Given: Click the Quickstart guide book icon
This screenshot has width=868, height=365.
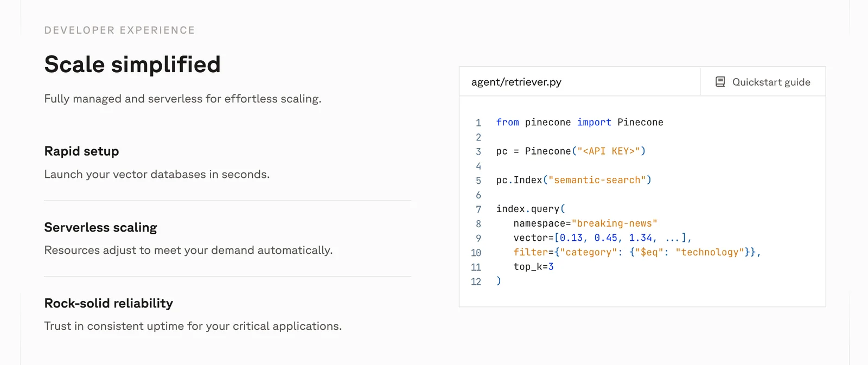Looking at the screenshot, I should point(720,82).
